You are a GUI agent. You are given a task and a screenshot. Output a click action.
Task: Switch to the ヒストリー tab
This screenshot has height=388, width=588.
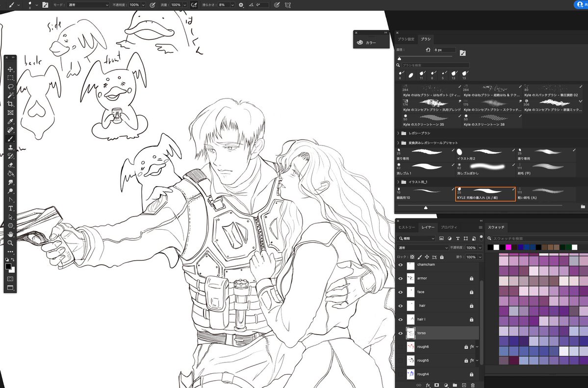(x=407, y=227)
